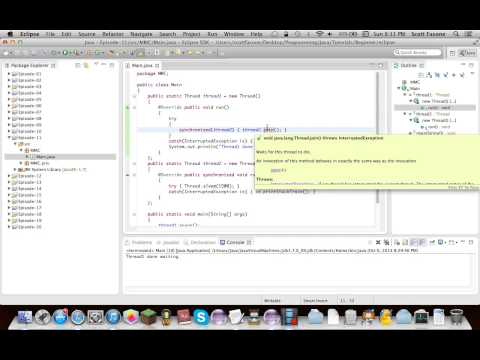Click 'Thread2 done waiting' console output line

[x=152, y=257]
